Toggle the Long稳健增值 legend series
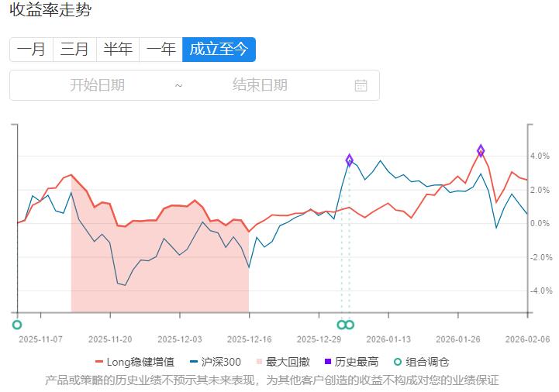559x392 pixels. coord(134,362)
